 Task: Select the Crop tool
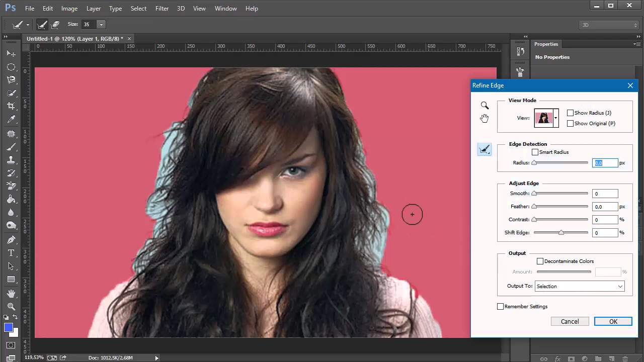11,106
